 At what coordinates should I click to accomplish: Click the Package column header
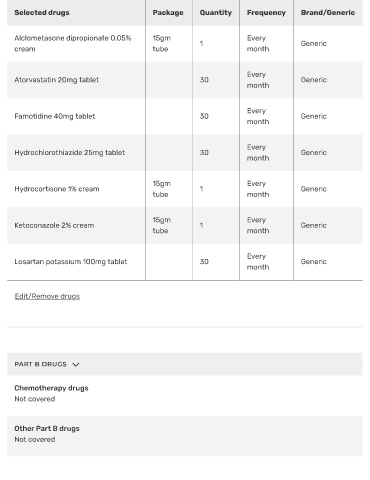168,13
